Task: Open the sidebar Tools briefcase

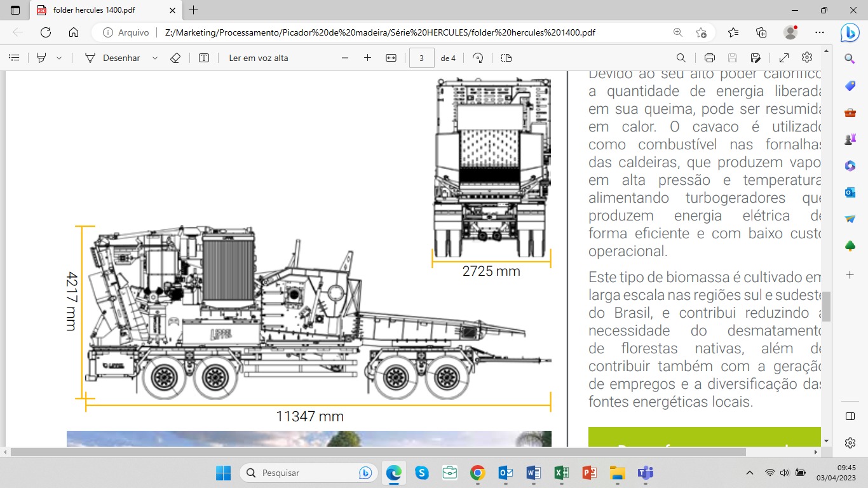Action: tap(850, 112)
